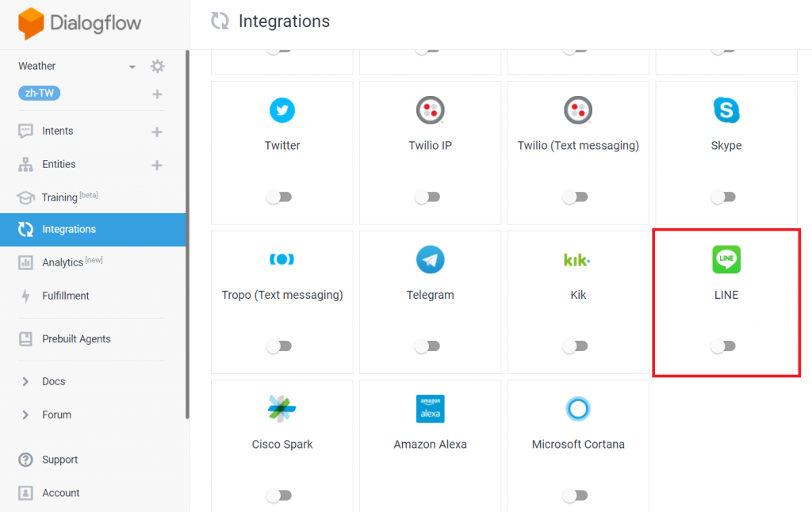Click the Twitter bird icon
This screenshot has height=512, width=812.
282,110
